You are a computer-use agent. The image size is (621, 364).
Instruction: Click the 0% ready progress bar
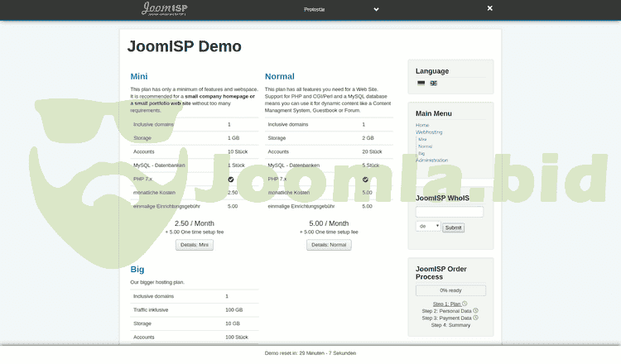[x=450, y=290]
